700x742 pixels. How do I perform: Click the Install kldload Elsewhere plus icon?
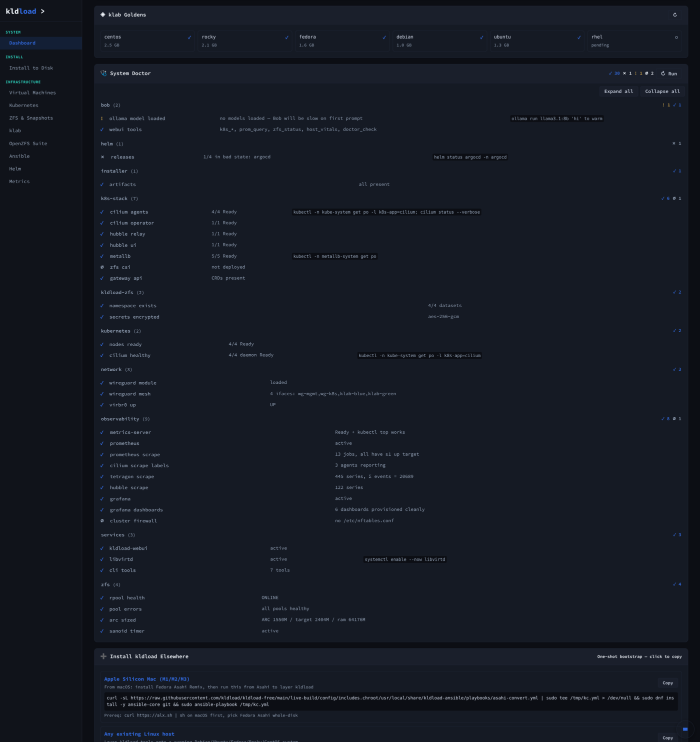103,656
